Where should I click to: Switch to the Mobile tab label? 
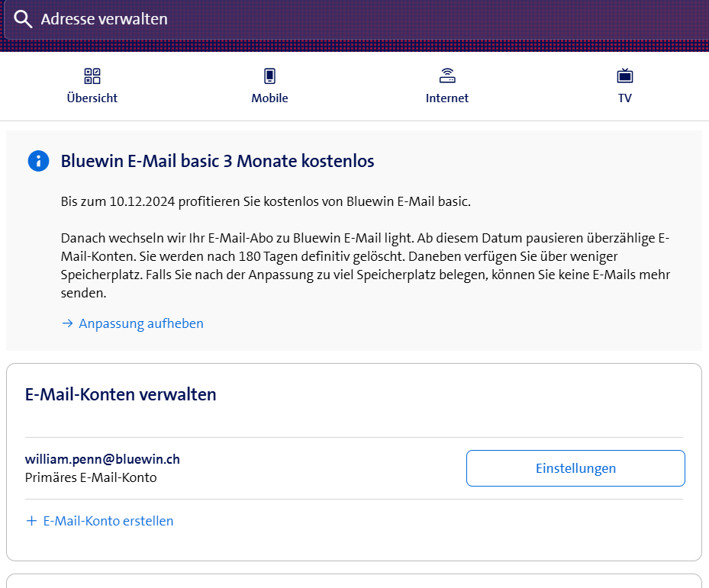pyautogui.click(x=269, y=98)
